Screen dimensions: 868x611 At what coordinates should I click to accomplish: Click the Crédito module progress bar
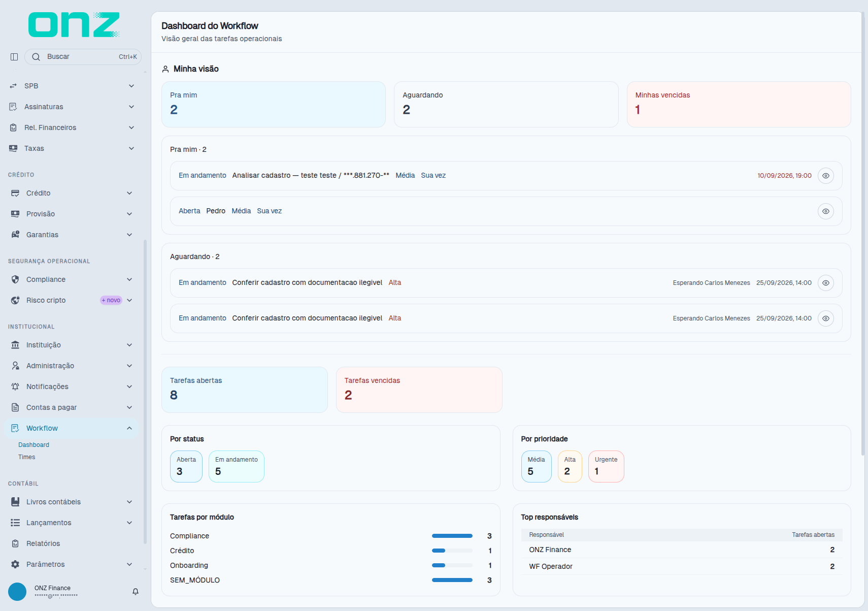[x=452, y=551]
